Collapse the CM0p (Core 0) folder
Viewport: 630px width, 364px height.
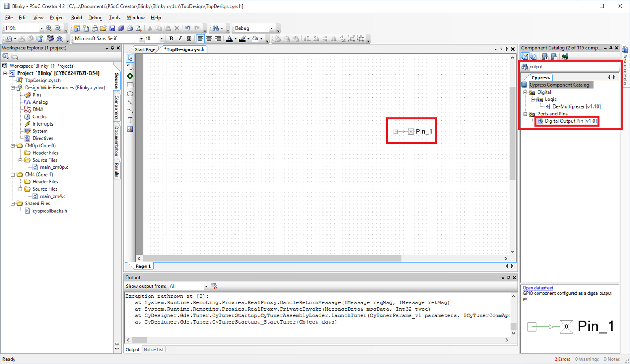pyautogui.click(x=13, y=146)
